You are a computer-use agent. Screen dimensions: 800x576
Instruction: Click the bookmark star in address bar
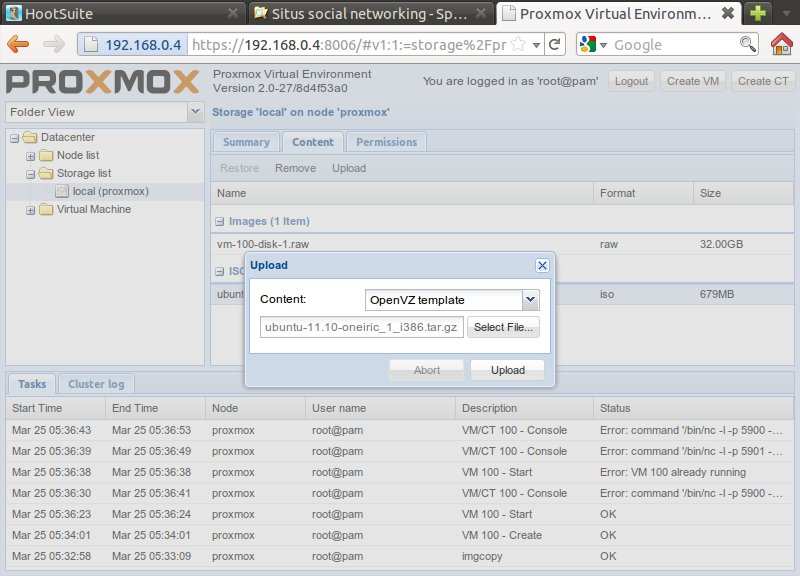(520, 45)
